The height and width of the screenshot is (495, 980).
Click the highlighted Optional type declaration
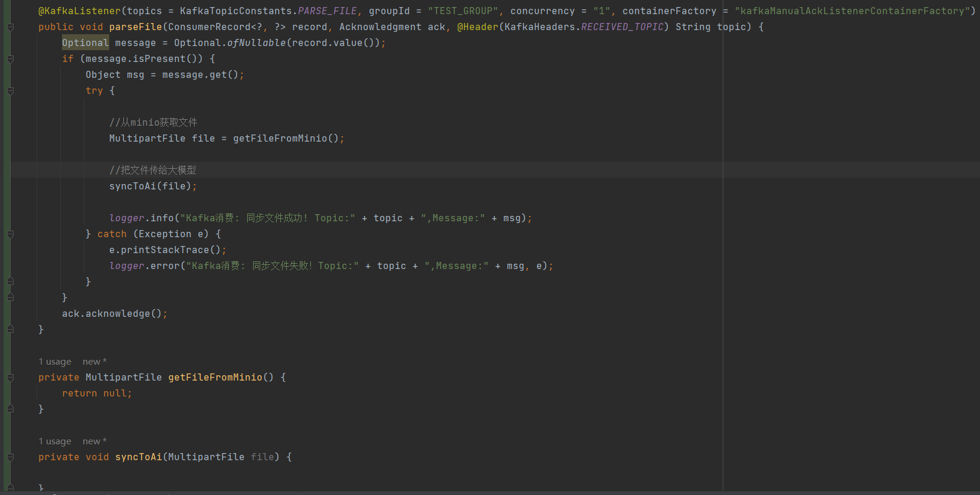tap(86, 43)
